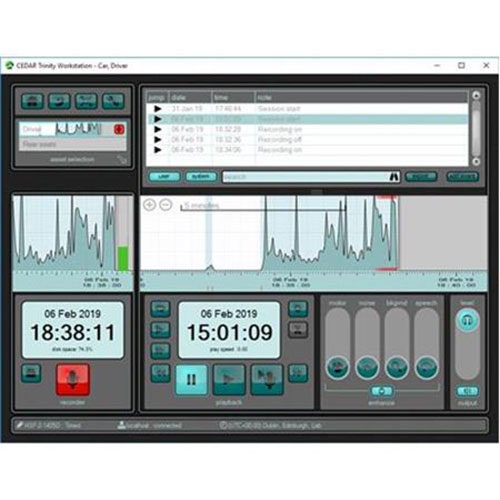500x500 pixels.
Task: Jump to 31 Jan 19 Session start entry
Action: coord(158,109)
